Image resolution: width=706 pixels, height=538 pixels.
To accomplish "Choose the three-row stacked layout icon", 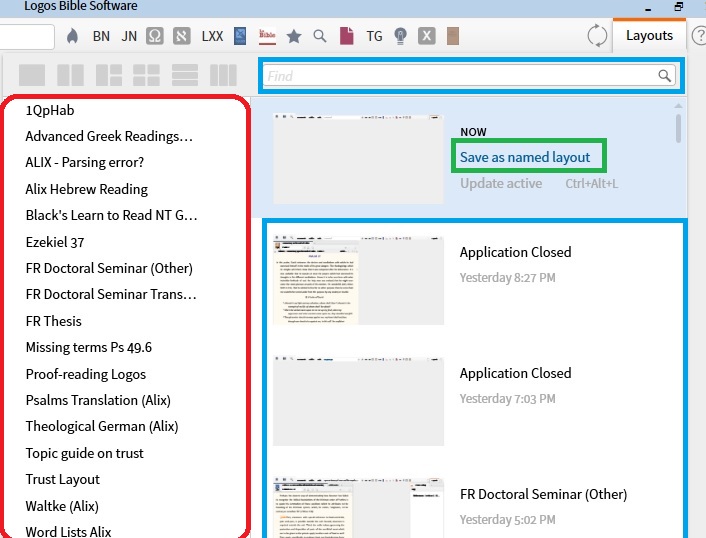I will (185, 75).
